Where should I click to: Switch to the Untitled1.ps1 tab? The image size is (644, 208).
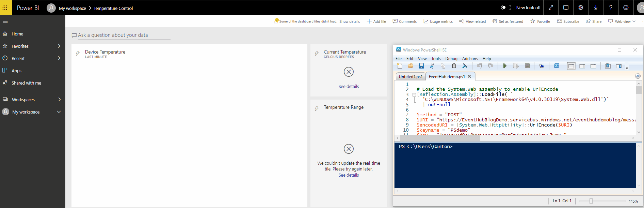(410, 77)
